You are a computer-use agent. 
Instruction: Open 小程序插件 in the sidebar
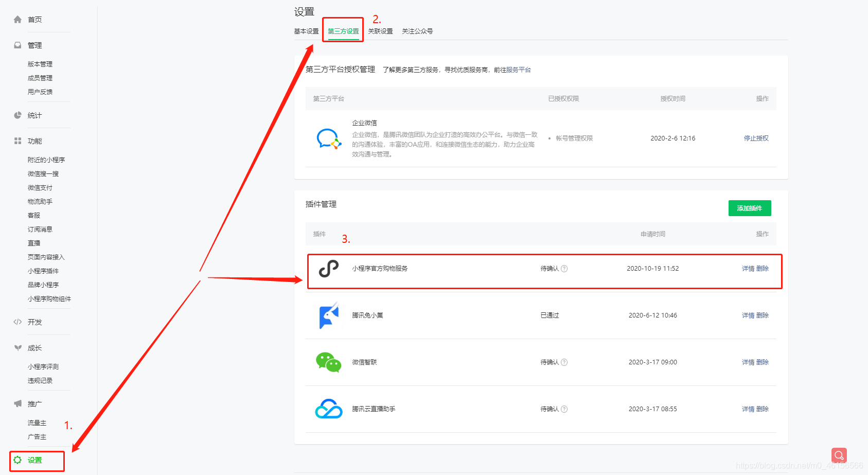point(43,271)
